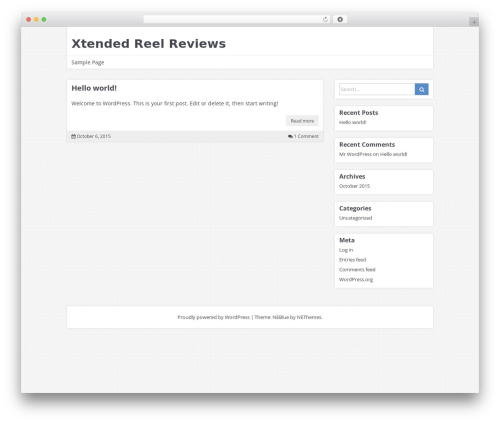Screen dimensions: 500x423
Task: Click the Read more button
Action: 302,121
